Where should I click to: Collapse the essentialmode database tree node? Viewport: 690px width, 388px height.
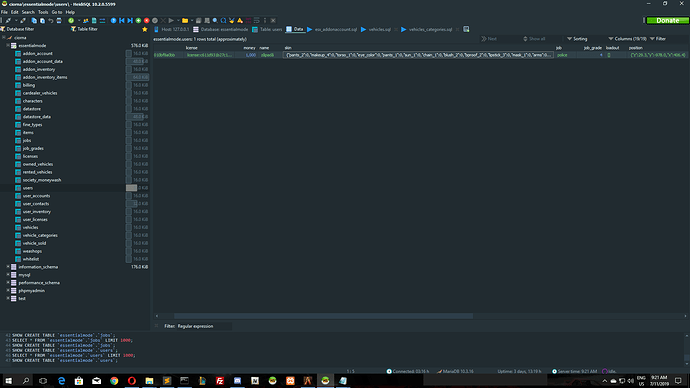[x=8, y=45]
